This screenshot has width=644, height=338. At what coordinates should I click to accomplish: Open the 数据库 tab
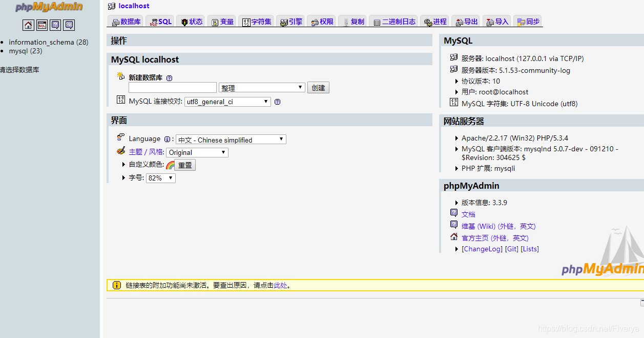tap(126, 22)
